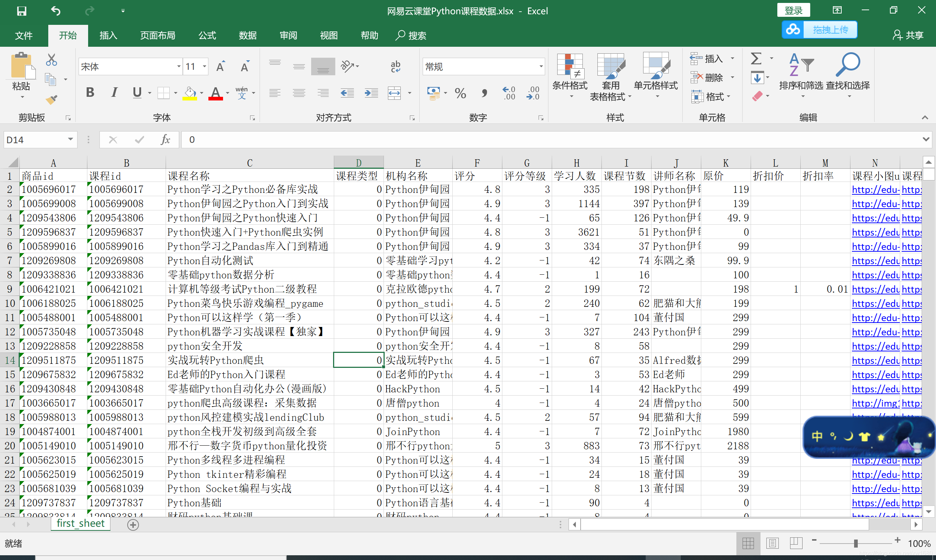The height and width of the screenshot is (560, 936).
Task: Click the Merge and Center icon
Action: point(394,93)
